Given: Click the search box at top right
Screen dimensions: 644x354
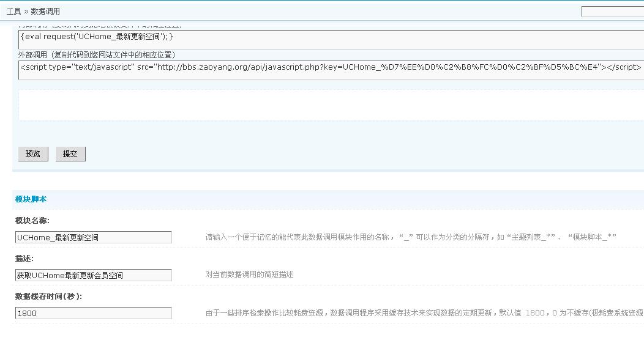Looking at the screenshot, I should coord(613,12).
